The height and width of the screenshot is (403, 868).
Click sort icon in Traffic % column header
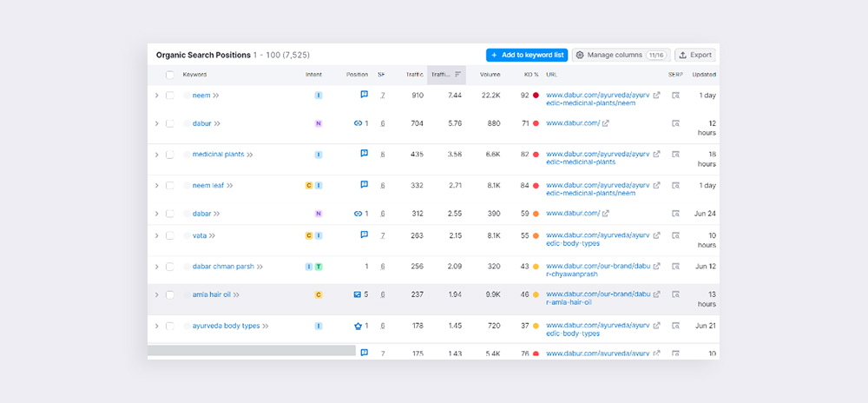(x=457, y=74)
